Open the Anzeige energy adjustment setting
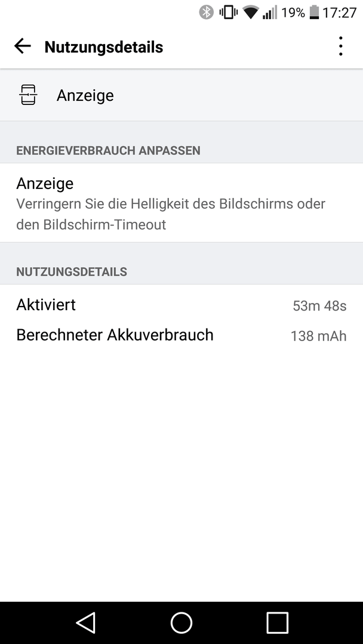 pos(181,203)
